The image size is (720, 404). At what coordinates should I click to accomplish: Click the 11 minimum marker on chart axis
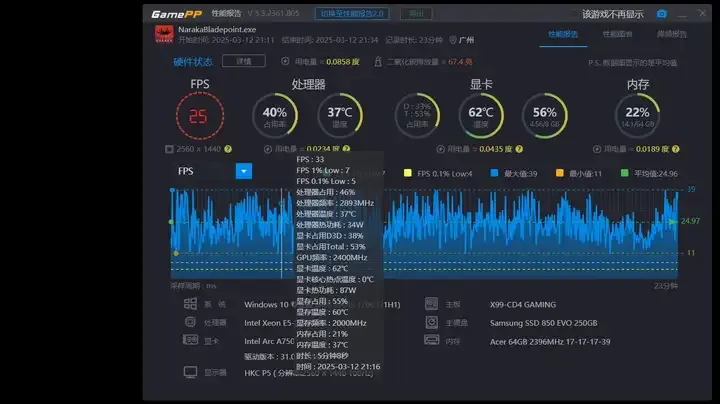691,253
